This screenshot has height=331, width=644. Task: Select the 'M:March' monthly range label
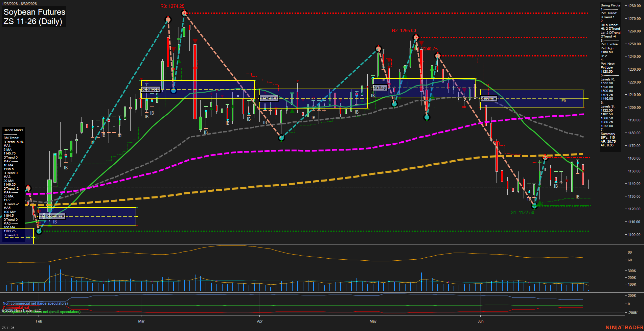pos(151,89)
